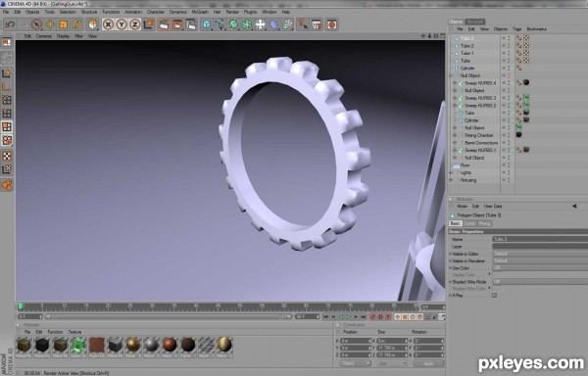Activate the Rotate tool icon
This screenshot has height=376, width=588.
click(76, 24)
